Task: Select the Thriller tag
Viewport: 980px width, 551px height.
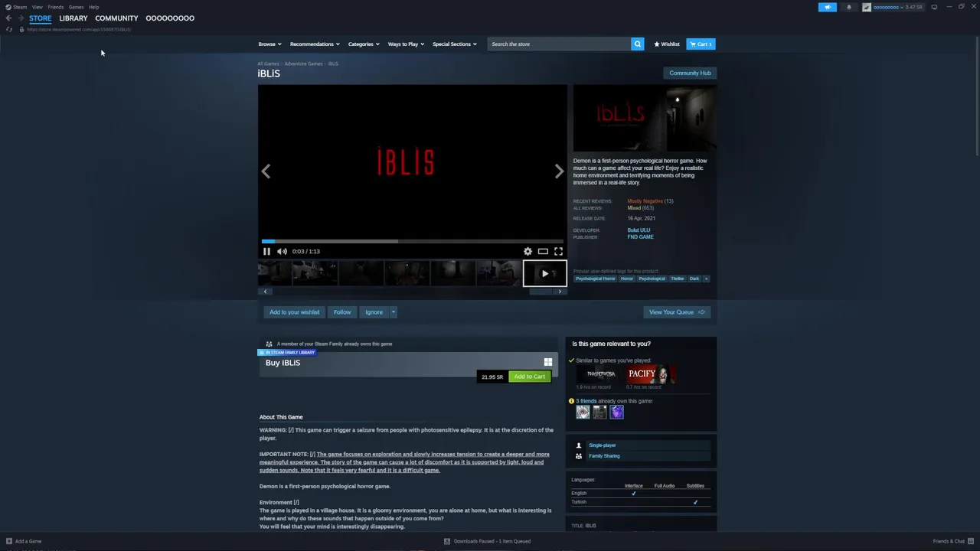Action: click(x=678, y=279)
